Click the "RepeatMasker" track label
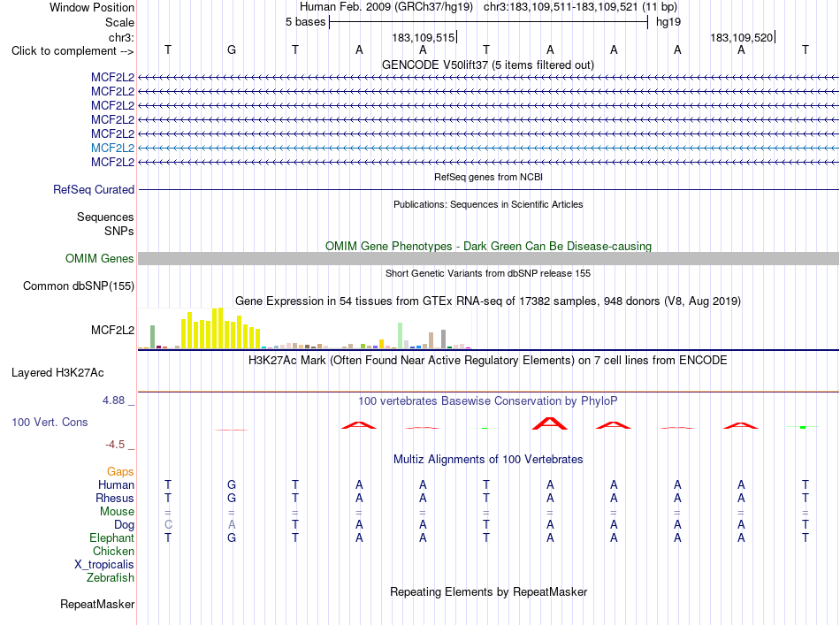Screen dimensions: 840x625 tap(97, 604)
